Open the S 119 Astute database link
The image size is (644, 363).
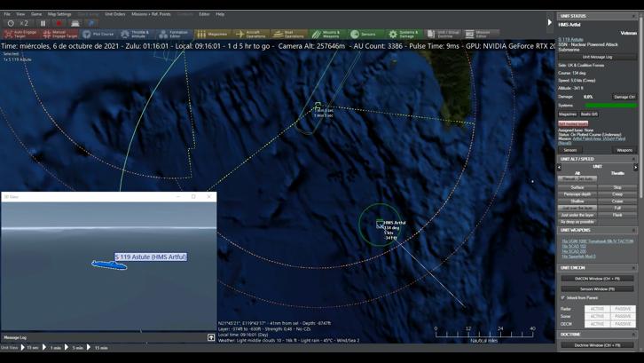[x=570, y=39]
